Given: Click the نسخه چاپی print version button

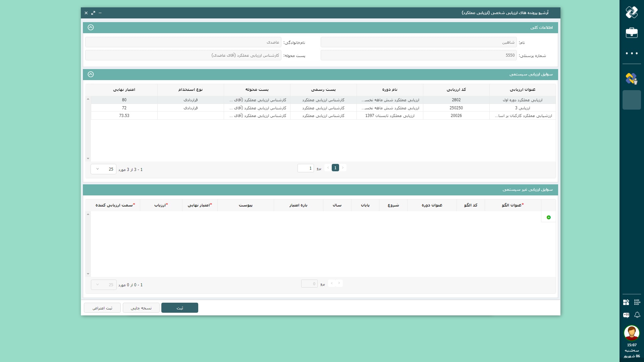Looking at the screenshot, I should point(141,308).
